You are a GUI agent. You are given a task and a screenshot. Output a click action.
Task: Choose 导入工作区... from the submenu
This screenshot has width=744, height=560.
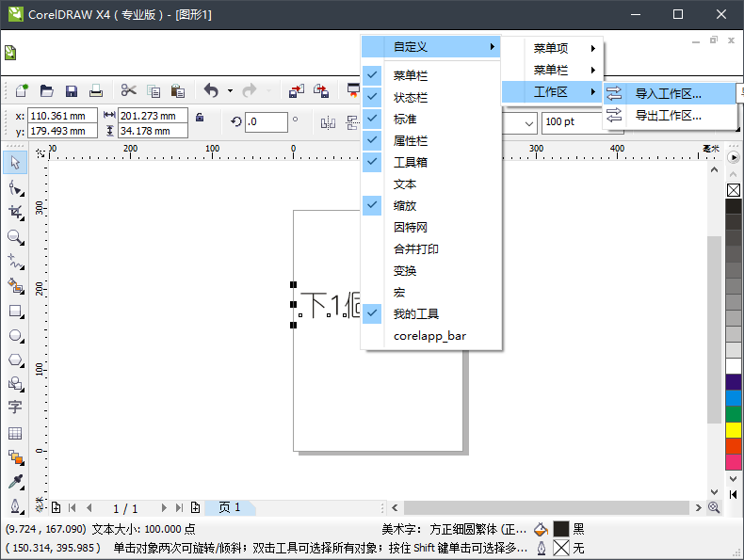668,93
